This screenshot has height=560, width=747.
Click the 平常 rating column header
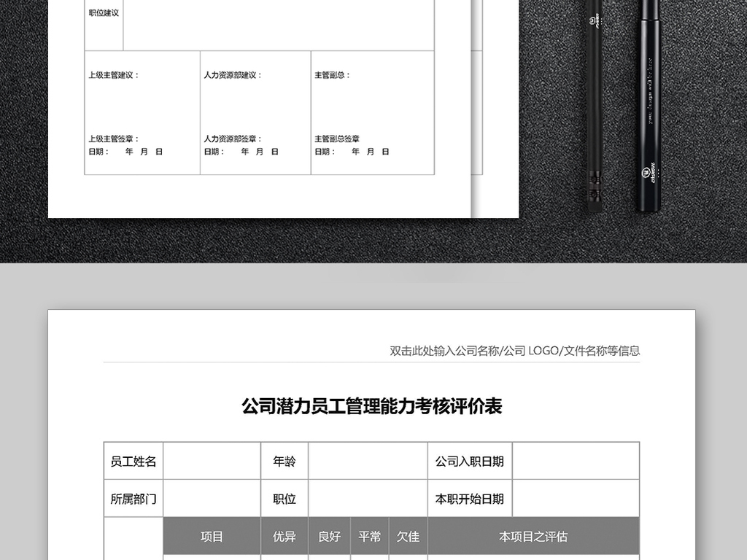[370, 536]
